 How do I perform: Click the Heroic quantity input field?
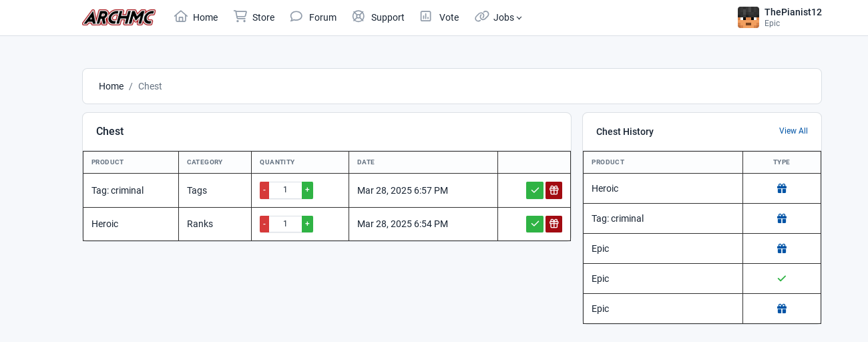click(x=285, y=224)
